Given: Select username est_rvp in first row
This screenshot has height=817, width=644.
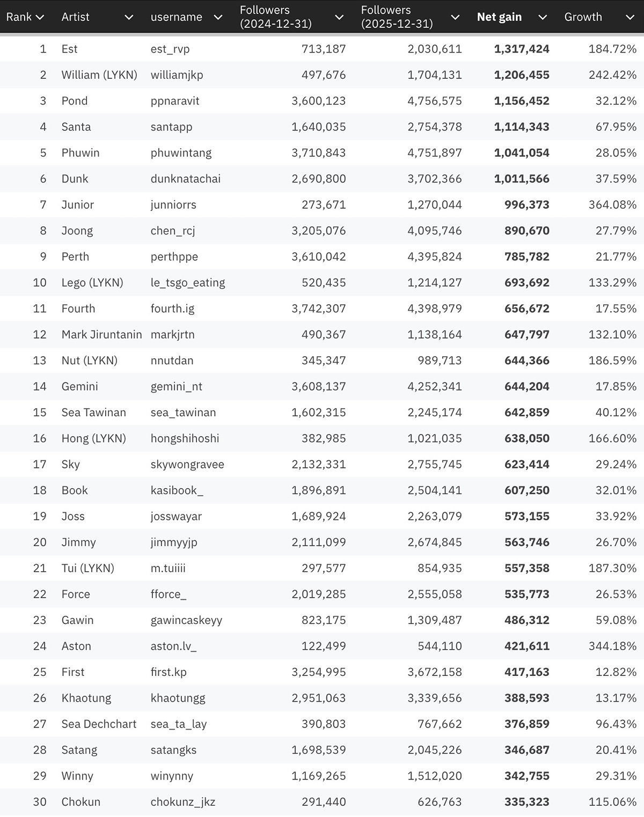Looking at the screenshot, I should (170, 49).
